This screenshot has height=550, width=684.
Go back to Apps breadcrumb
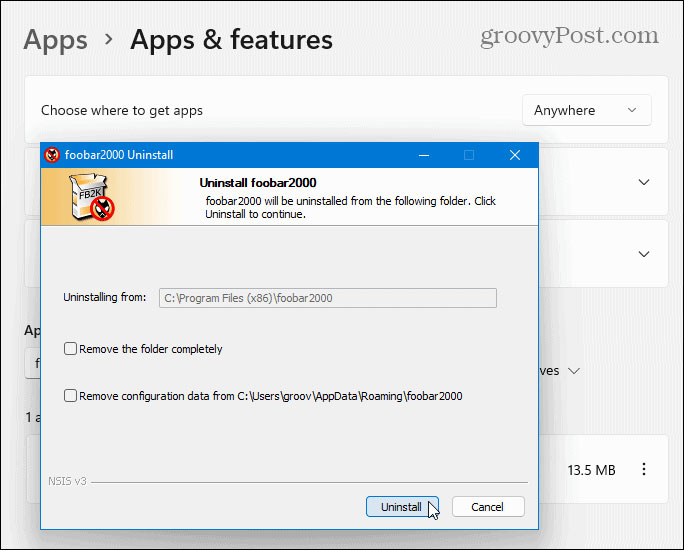point(55,40)
